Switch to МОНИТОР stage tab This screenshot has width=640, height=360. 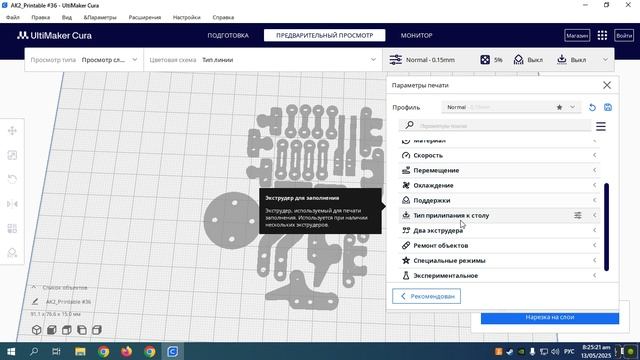click(416, 36)
